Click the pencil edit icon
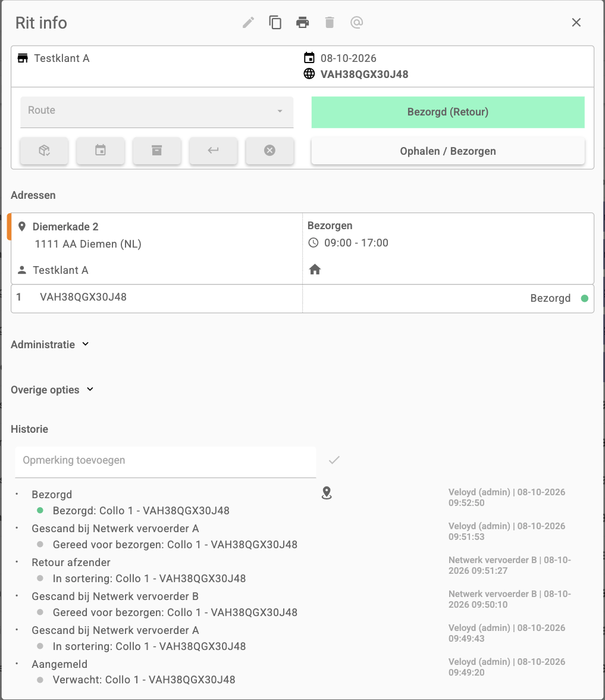This screenshot has width=605, height=700. click(x=249, y=23)
